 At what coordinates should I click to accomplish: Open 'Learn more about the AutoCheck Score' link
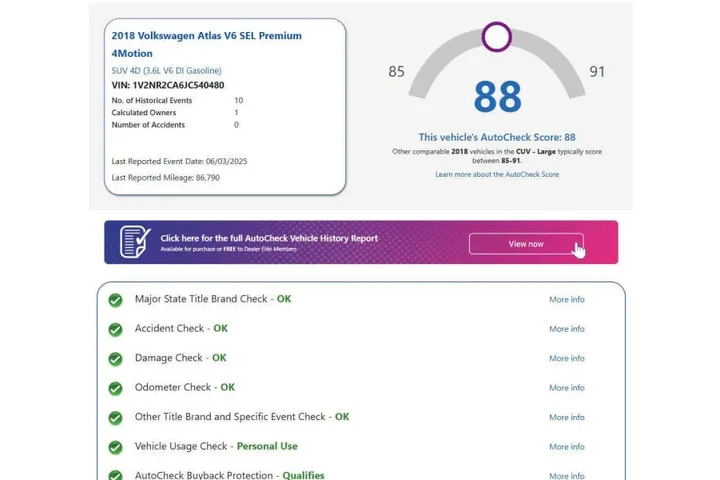(x=497, y=175)
